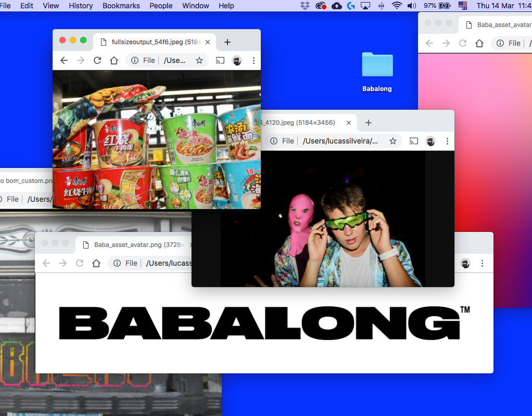The image size is (532, 416).
Task: Open Chrome menu in Babalong logo window
Action: [x=482, y=264]
